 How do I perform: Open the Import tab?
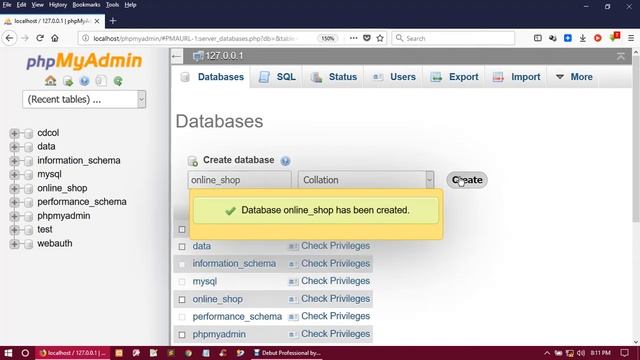click(x=516, y=77)
